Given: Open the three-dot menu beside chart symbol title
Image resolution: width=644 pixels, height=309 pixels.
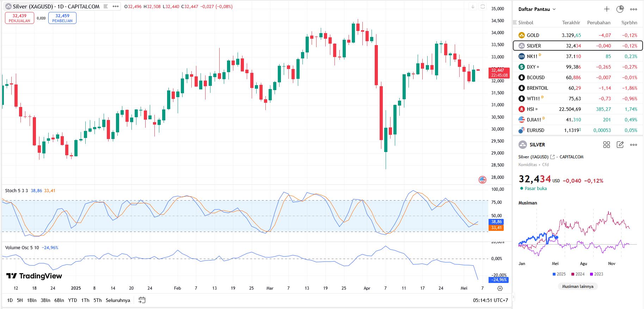Looking at the screenshot, I should click(x=116, y=6).
